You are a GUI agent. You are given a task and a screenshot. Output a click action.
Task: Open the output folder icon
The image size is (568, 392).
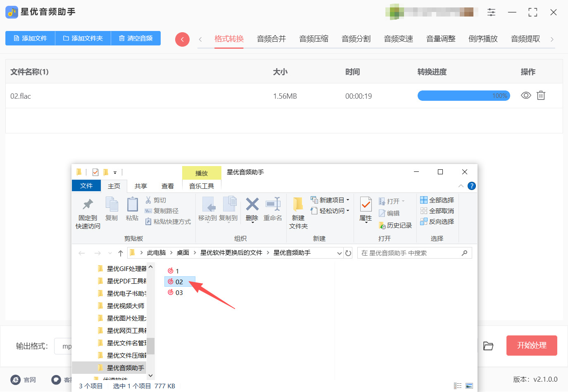(488, 346)
